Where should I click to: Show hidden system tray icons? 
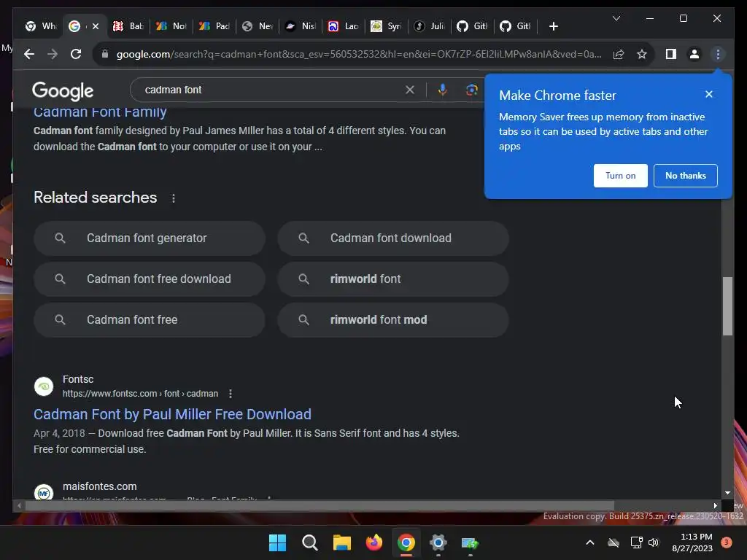coord(589,542)
